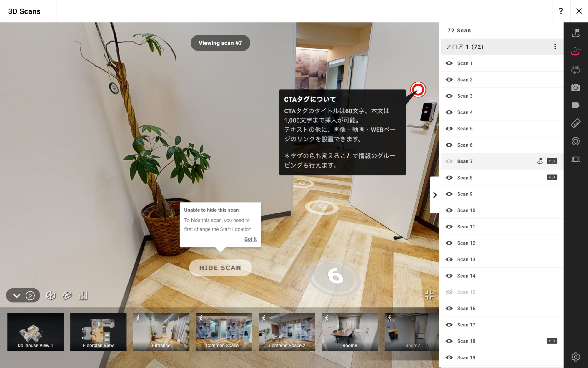Open the Tags tool icon
This screenshot has width=588, height=368.
[575, 105]
